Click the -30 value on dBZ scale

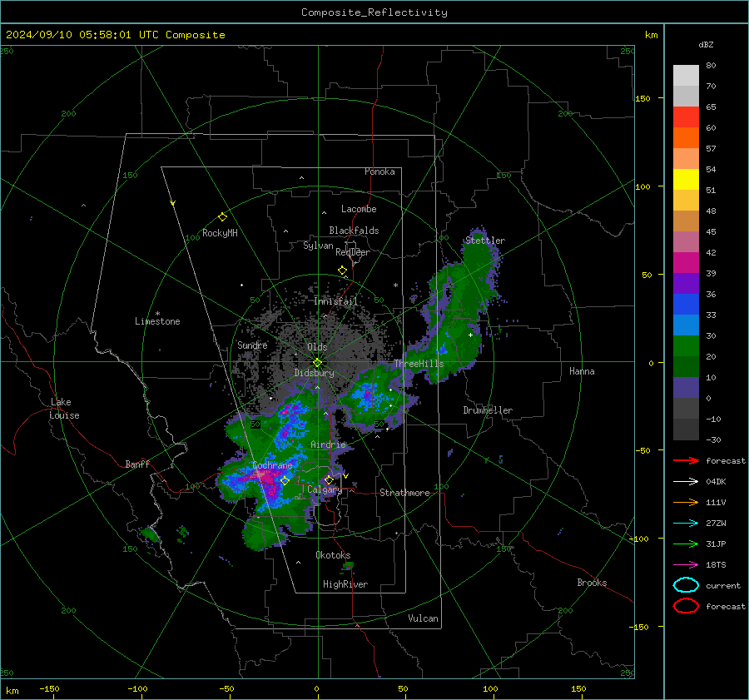click(713, 439)
